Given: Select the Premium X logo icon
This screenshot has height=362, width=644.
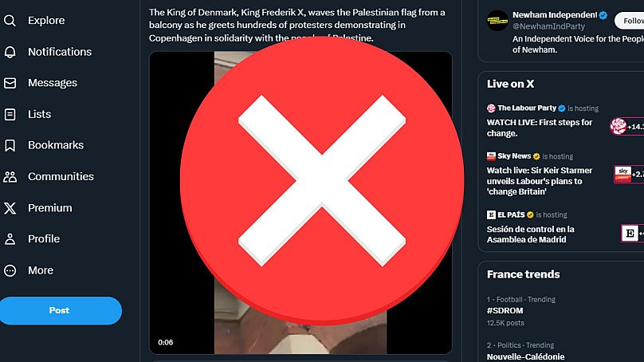Looking at the screenshot, I should [10, 208].
